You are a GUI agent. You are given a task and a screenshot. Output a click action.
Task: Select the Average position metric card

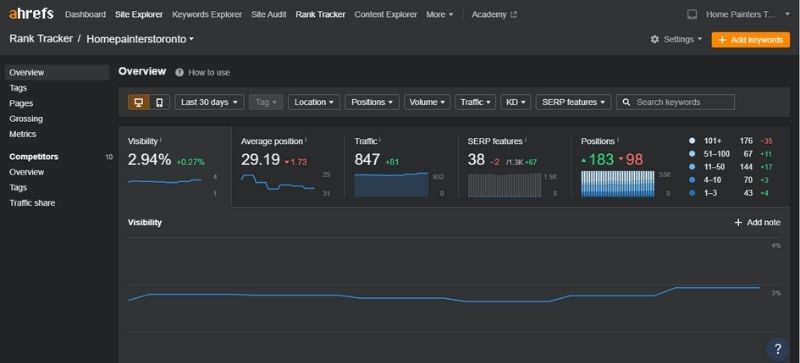(x=288, y=166)
